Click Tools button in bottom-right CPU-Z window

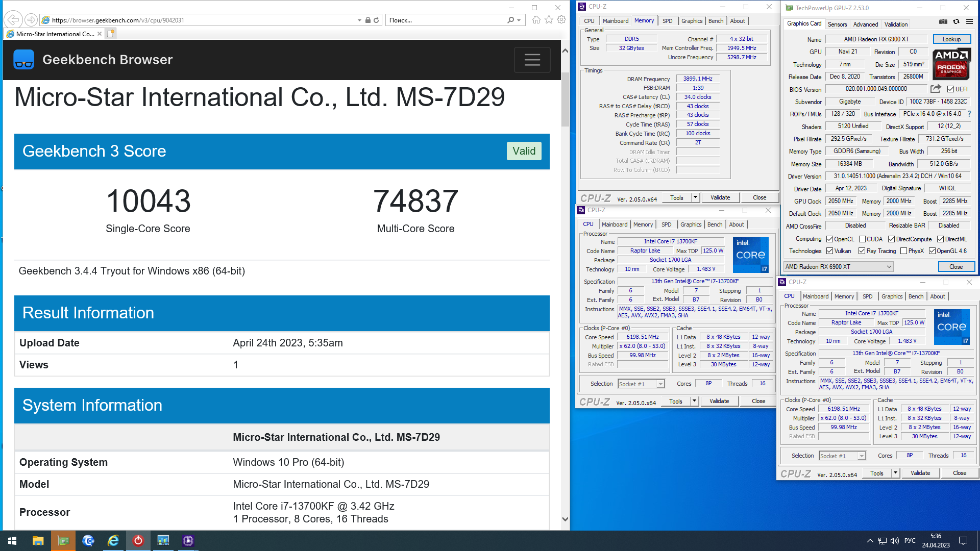click(x=877, y=473)
